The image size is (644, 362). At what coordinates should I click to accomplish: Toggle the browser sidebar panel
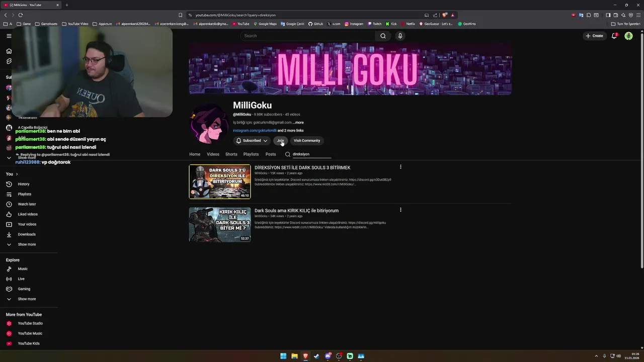[608, 15]
